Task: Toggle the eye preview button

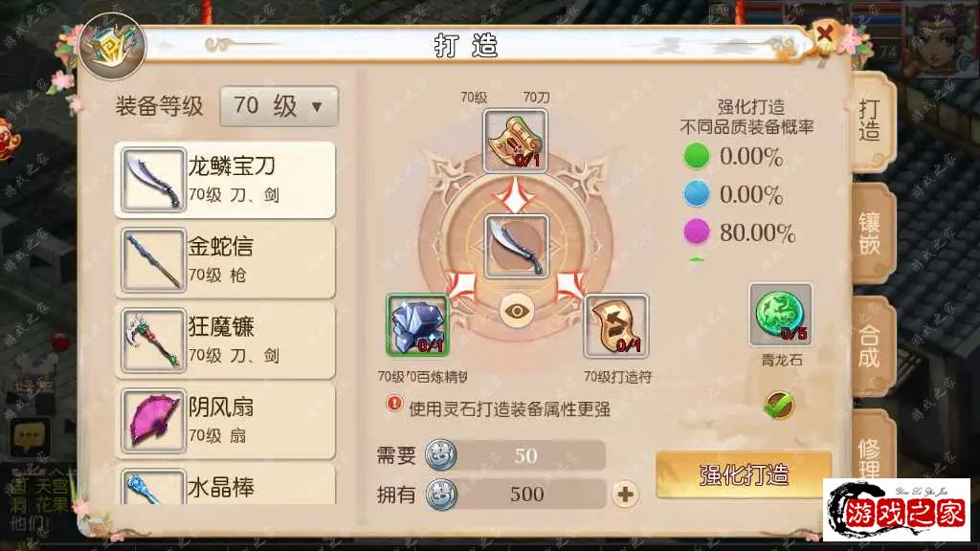Action: point(517,311)
